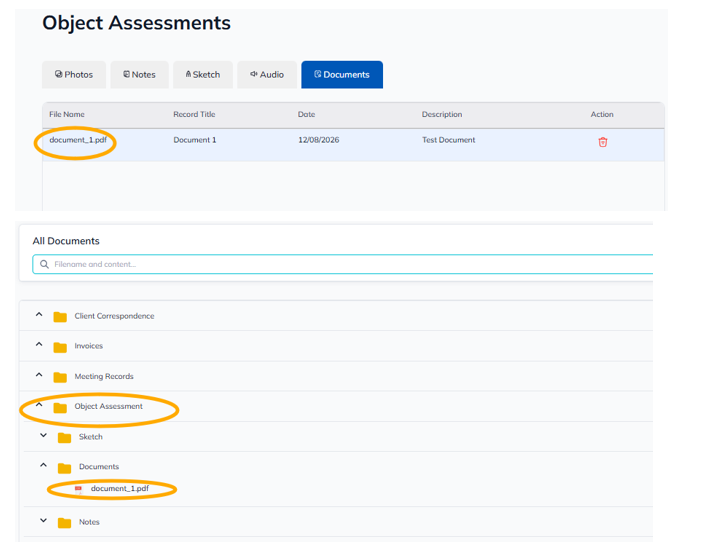706x554 pixels.
Task: Select the Documents tab
Action: click(x=342, y=75)
